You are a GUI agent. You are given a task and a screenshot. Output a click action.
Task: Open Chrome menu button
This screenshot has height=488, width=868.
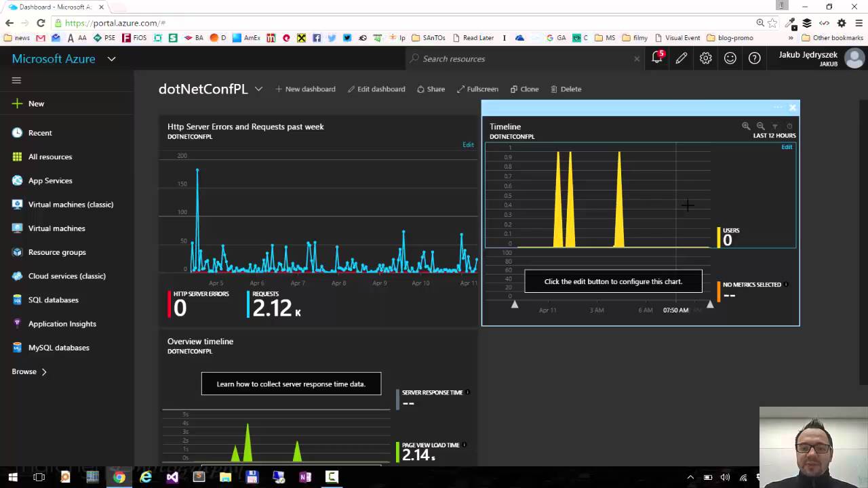pos(859,22)
